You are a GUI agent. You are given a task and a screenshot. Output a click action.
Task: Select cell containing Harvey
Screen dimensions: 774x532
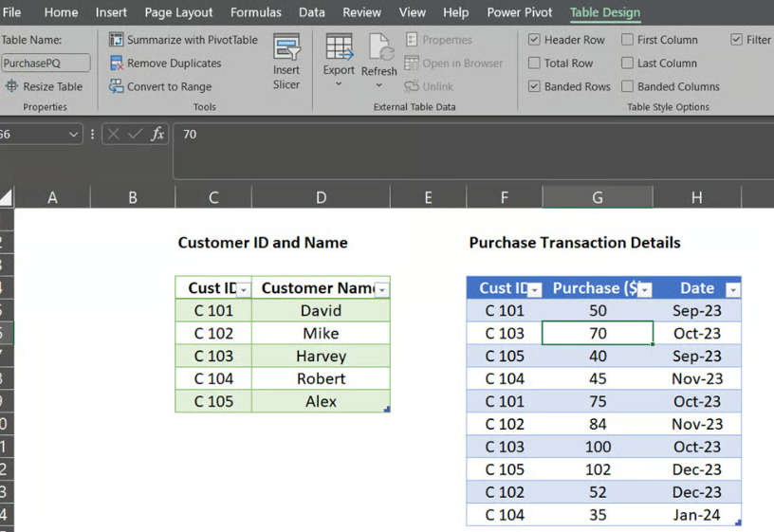(x=321, y=357)
